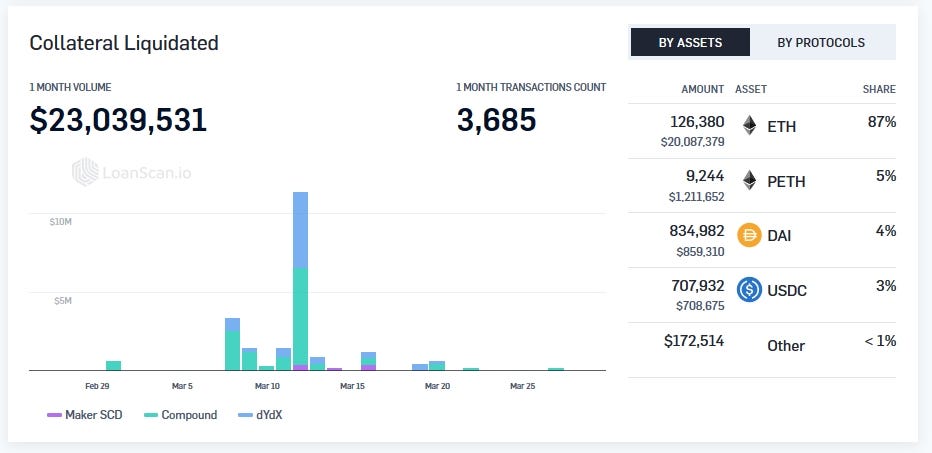Click the Maker SCD purple legend swatch
Viewport: 932px width, 453px height.
(x=54, y=415)
